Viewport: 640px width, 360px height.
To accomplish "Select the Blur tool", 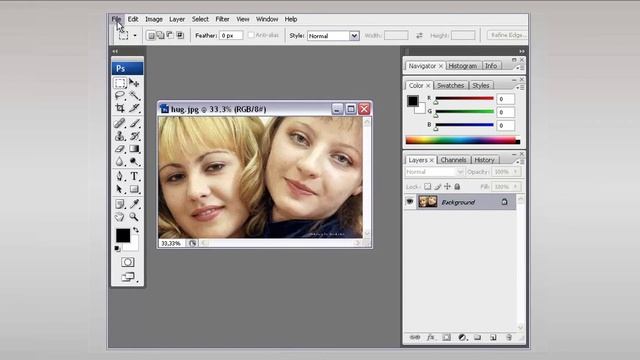I will click(x=120, y=162).
